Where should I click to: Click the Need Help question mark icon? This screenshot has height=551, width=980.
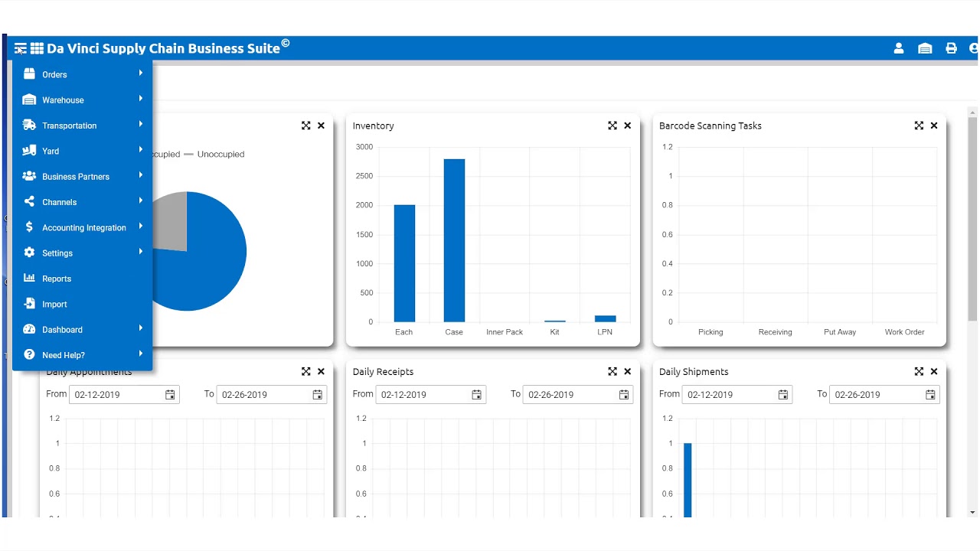[x=29, y=354]
